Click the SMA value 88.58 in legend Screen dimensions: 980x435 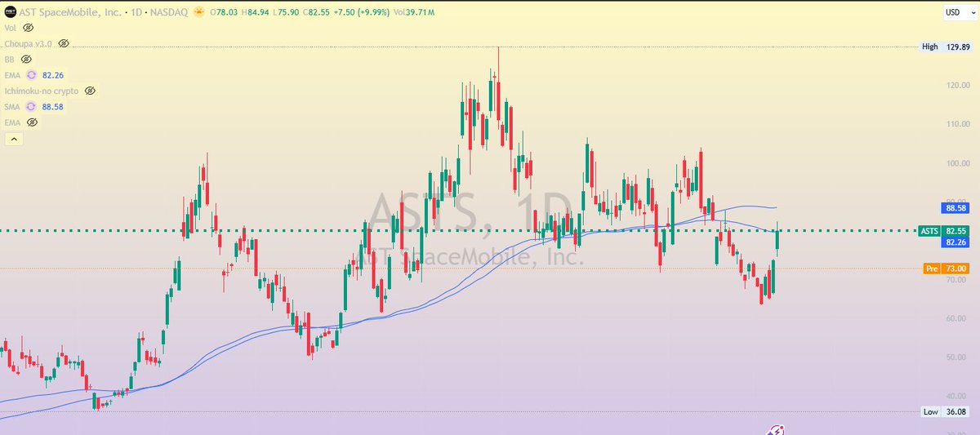(x=53, y=107)
